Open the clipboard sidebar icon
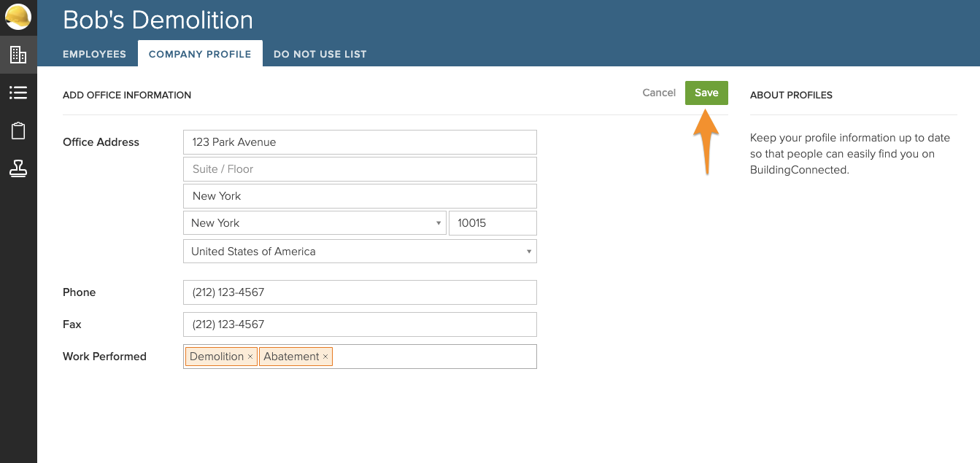 pyautogui.click(x=18, y=131)
